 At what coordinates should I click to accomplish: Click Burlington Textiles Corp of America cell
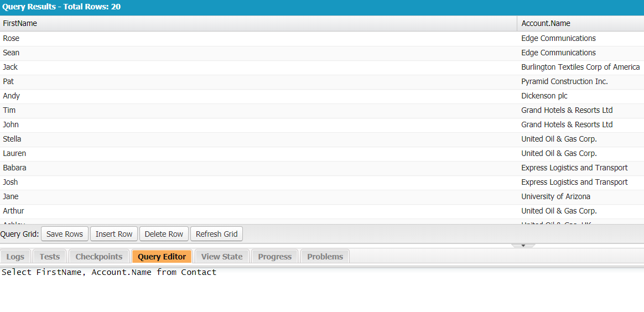point(581,67)
